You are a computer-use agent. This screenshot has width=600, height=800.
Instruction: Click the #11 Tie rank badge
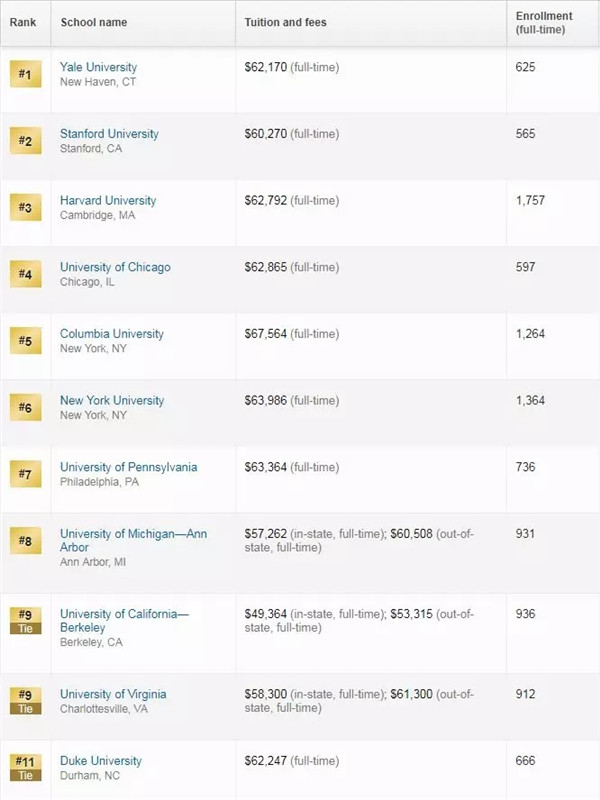point(25,767)
